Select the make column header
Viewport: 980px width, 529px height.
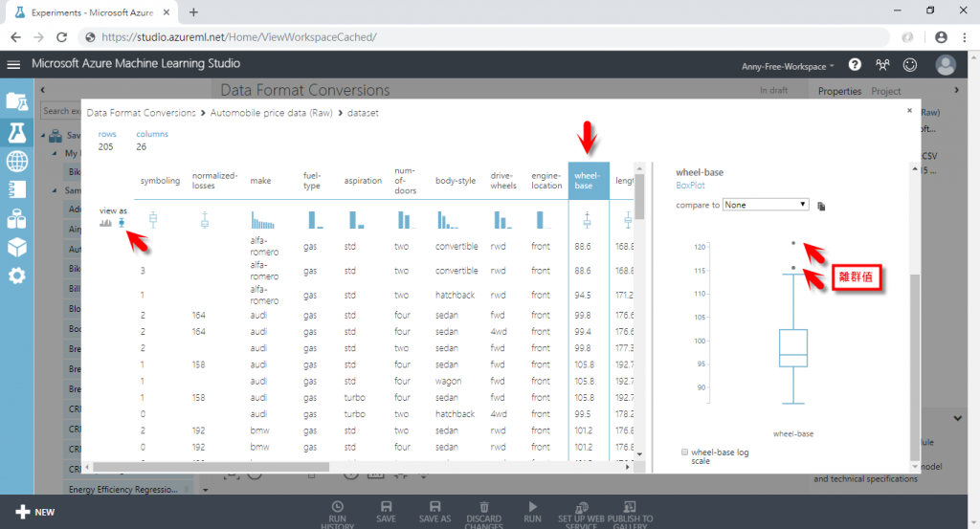(x=260, y=181)
